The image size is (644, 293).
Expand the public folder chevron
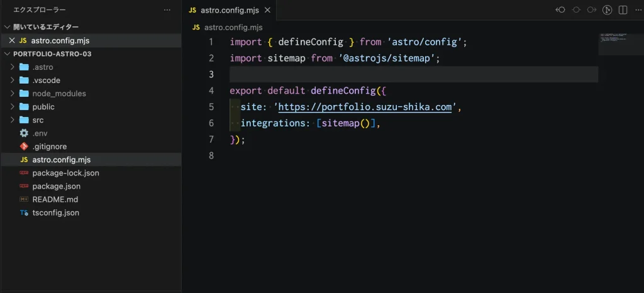point(13,107)
